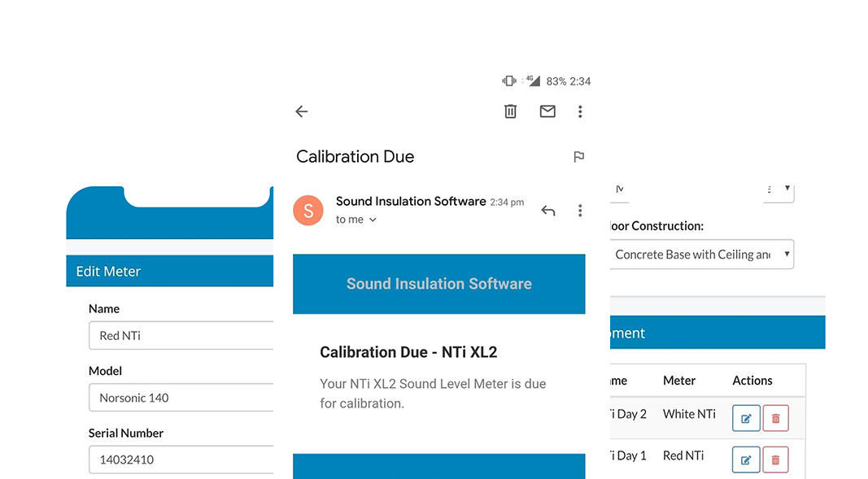Flag the Calibration Due email
The width and height of the screenshot is (868, 479).
pyautogui.click(x=578, y=157)
